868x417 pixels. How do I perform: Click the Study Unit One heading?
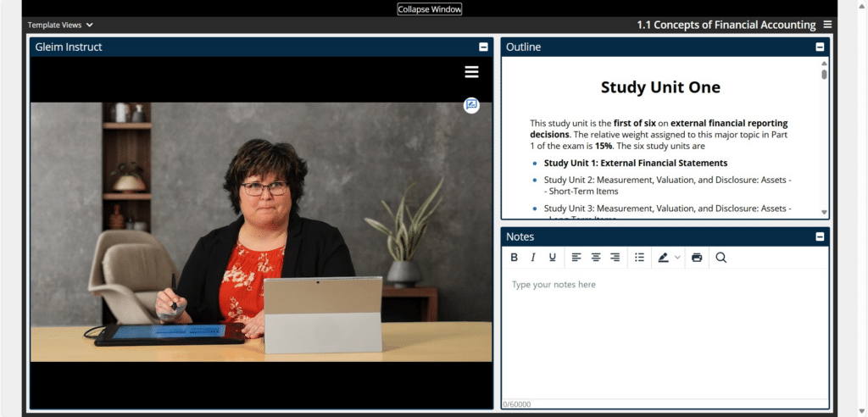[x=660, y=87]
